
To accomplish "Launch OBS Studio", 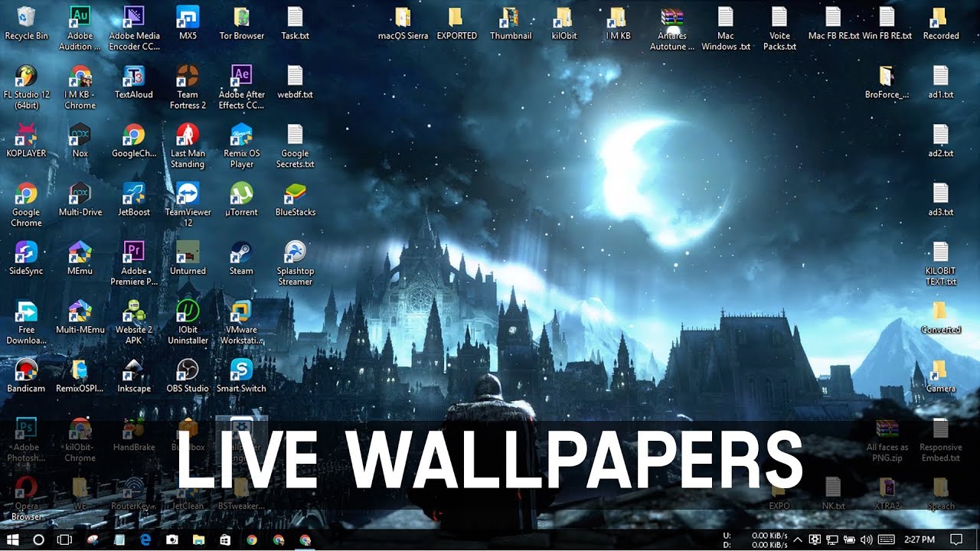I will click(x=188, y=377).
